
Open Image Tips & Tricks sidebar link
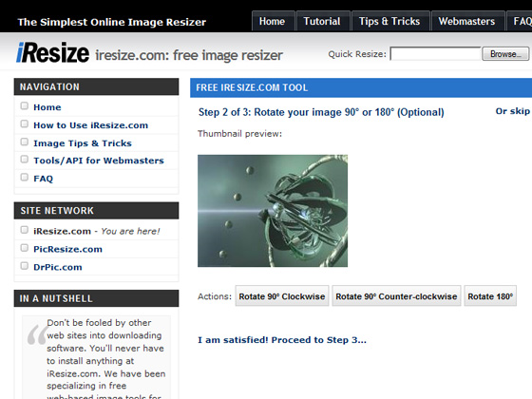coord(83,143)
